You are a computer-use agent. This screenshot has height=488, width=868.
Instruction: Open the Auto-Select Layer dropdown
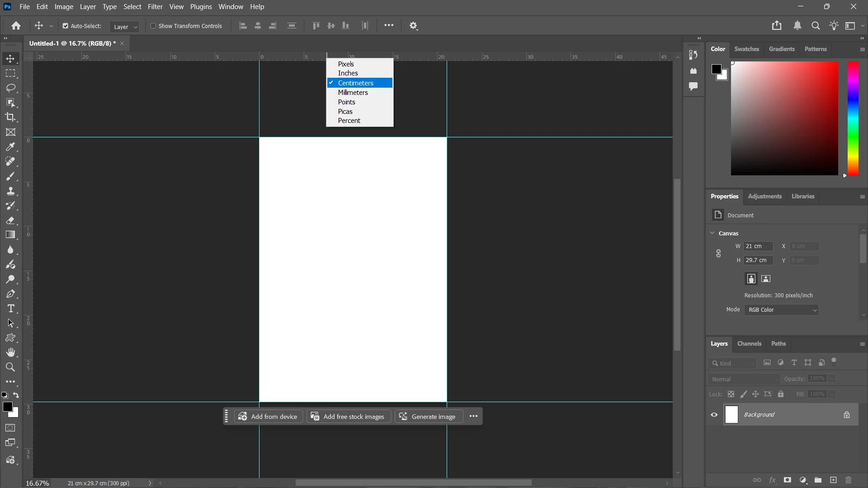(125, 27)
